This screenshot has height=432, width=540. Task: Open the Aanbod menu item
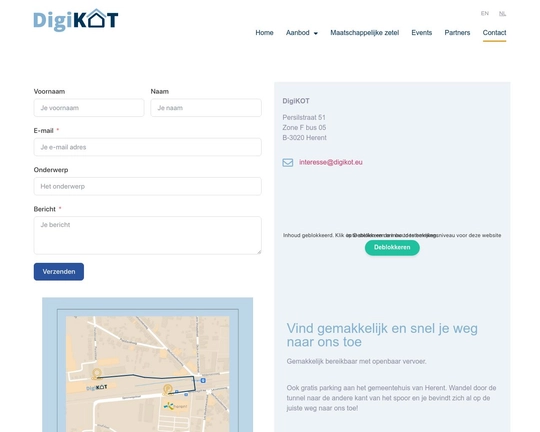point(298,33)
